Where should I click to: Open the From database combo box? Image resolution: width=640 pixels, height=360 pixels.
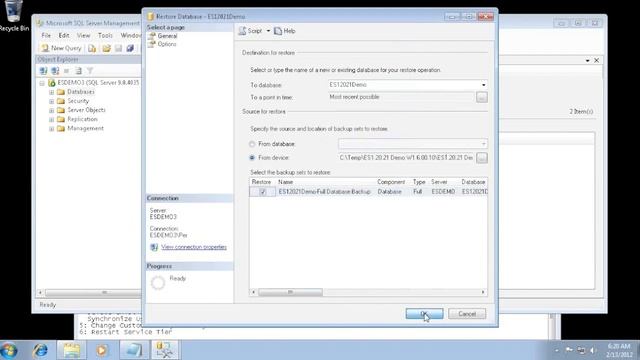(x=413, y=144)
